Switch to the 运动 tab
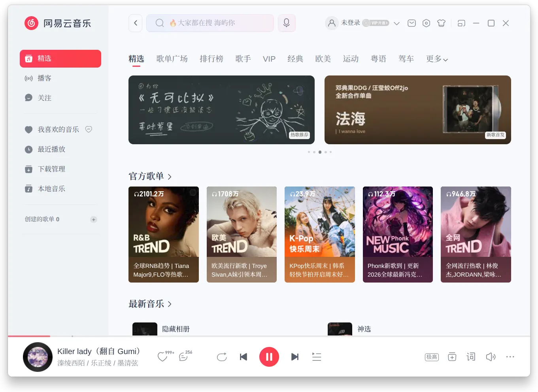Viewport: 538px width, 392px height. click(x=351, y=59)
